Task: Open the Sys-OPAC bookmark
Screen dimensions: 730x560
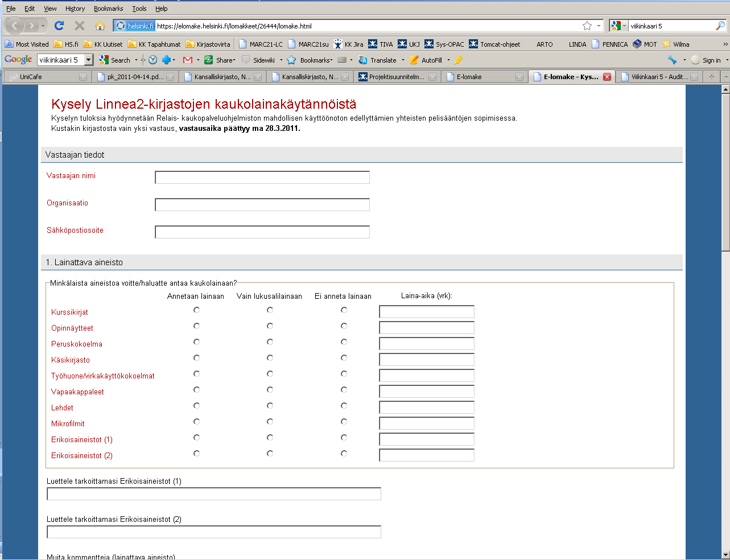Action: point(444,44)
